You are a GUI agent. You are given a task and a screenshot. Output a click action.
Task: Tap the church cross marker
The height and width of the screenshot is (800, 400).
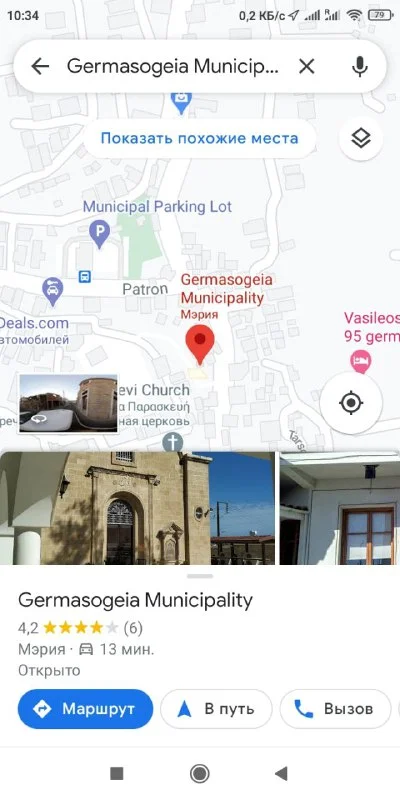click(x=173, y=442)
